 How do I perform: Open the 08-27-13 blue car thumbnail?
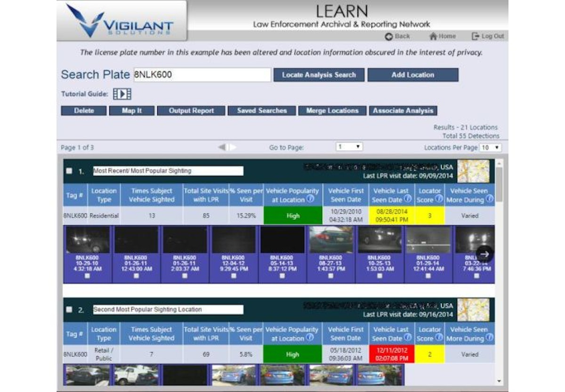click(x=331, y=240)
